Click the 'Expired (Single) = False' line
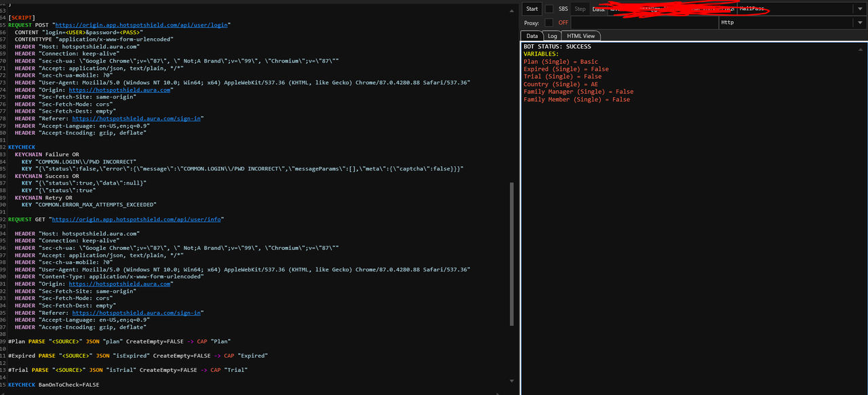This screenshot has height=395, width=868. pos(566,69)
